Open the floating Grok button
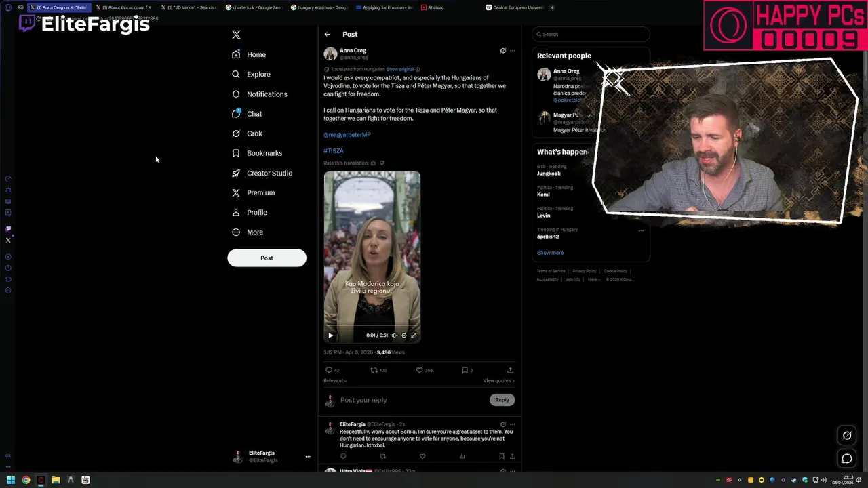868x488 pixels. 847,436
